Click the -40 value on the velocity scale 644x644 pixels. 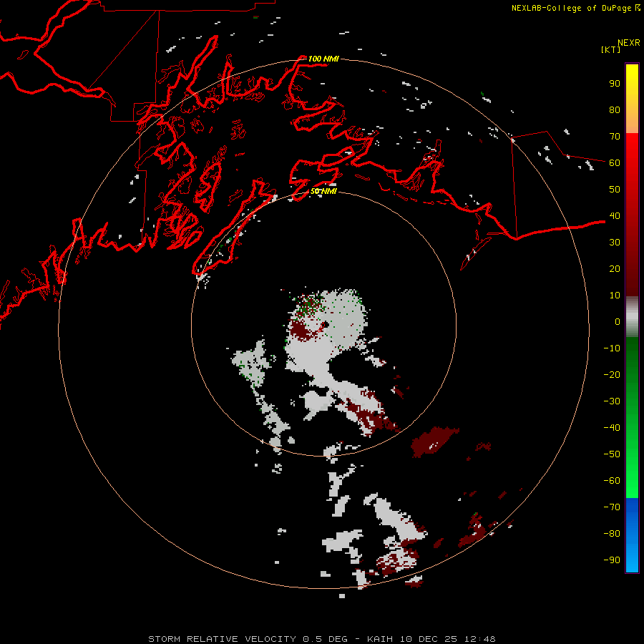pyautogui.click(x=612, y=428)
